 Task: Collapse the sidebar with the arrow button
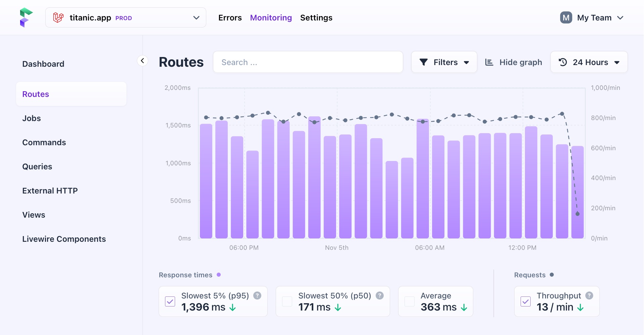pos(143,61)
